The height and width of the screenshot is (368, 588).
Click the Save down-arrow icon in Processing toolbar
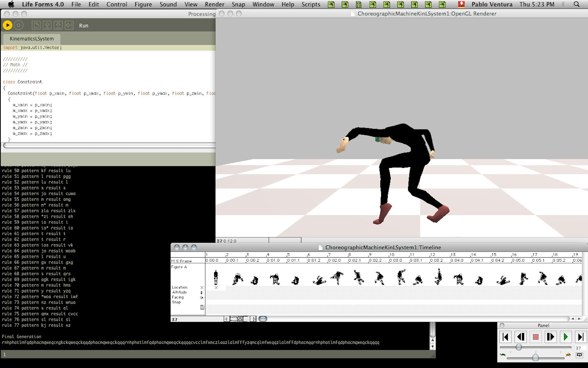pyautogui.click(x=58, y=25)
